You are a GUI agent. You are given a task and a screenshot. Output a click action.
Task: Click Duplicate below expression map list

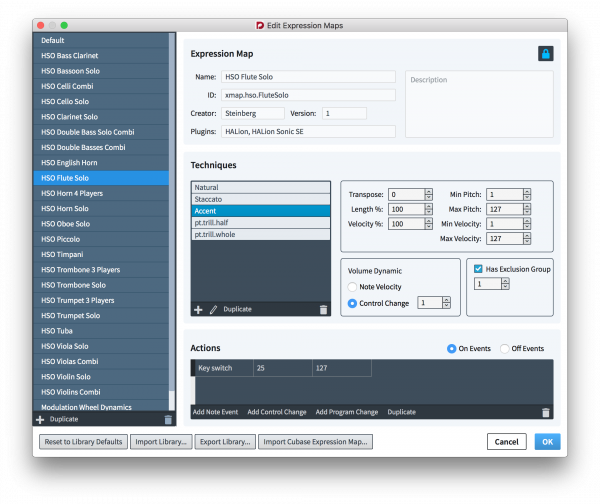click(x=64, y=419)
